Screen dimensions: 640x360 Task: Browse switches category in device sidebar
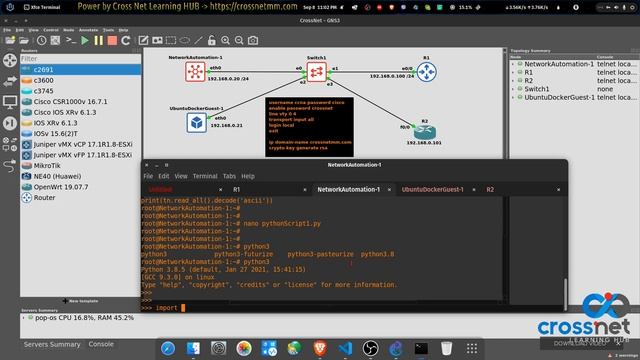(10, 81)
